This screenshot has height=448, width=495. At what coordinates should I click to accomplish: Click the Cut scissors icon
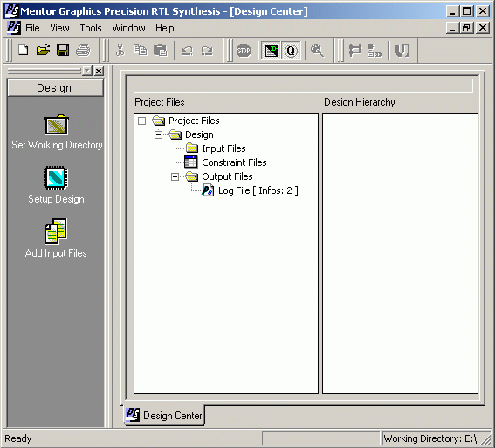(120, 50)
